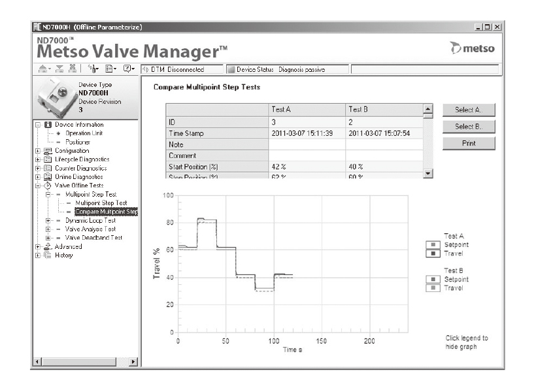Click the download-from-device toolbar icon
The height and width of the screenshot is (392, 536).
[59, 69]
